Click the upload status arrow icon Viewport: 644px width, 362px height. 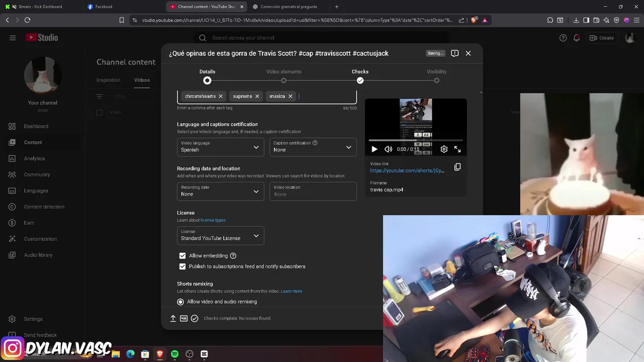pyautogui.click(x=173, y=318)
